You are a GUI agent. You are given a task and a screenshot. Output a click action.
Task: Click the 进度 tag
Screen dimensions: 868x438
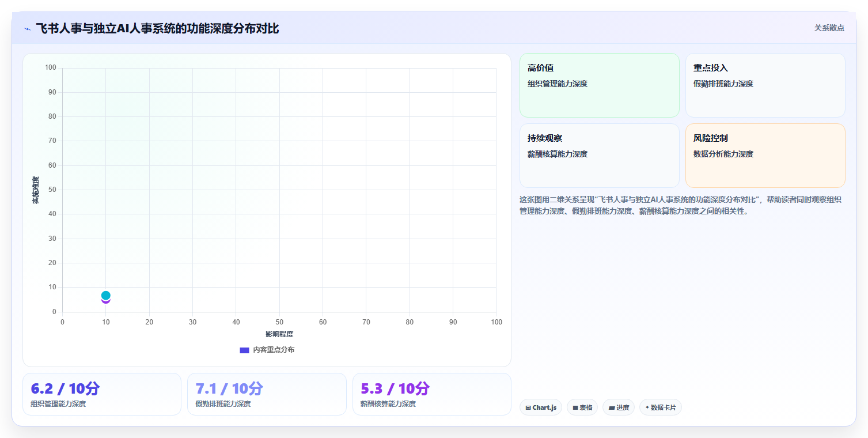tap(619, 407)
